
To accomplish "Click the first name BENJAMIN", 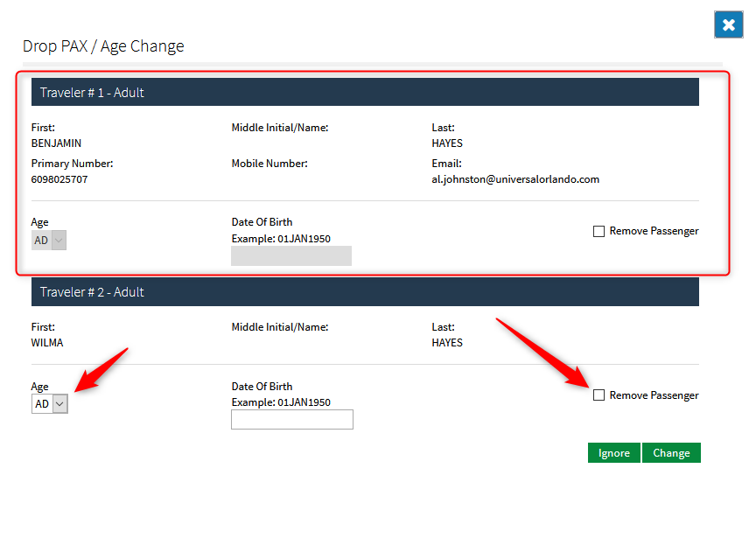I will point(56,143).
